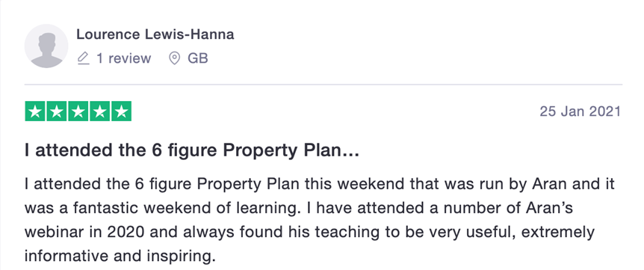Click the GB country label

(x=198, y=58)
